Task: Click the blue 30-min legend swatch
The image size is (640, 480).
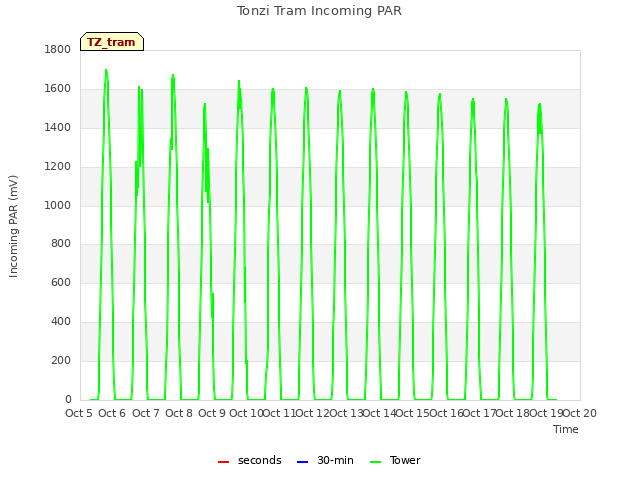Action: [x=302, y=462]
